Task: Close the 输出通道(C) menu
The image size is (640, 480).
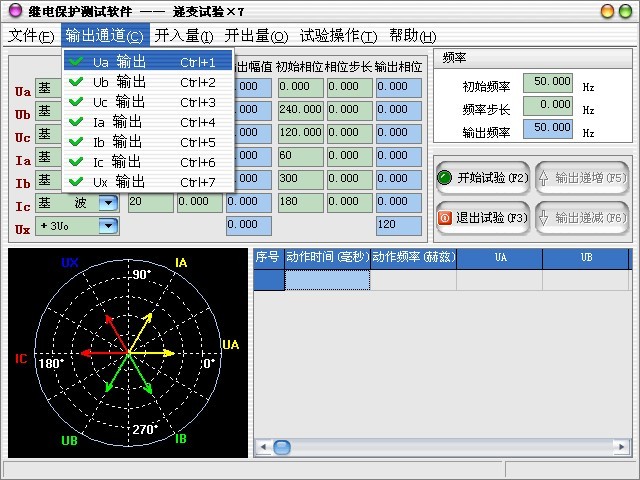Action: pos(105,36)
